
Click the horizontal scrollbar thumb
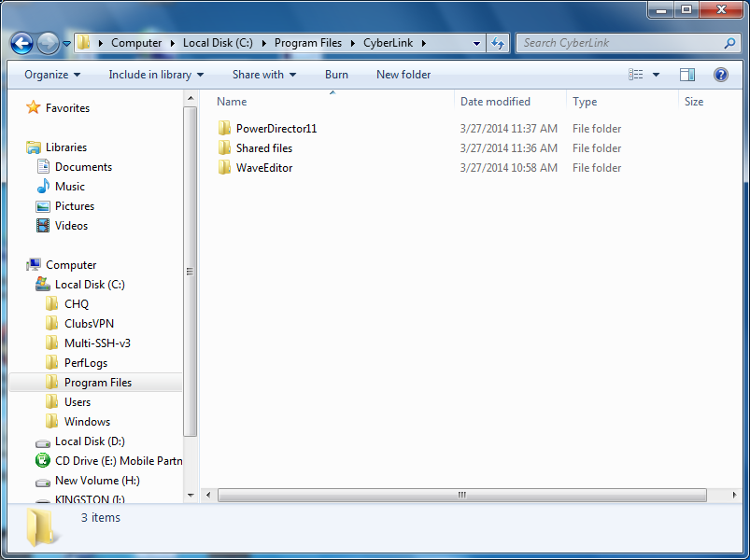click(462, 495)
